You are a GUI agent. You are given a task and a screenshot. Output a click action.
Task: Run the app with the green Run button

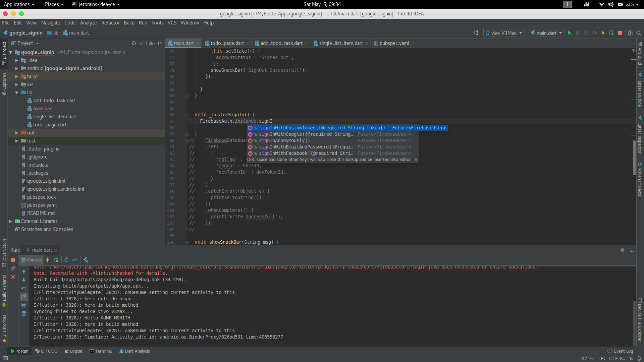click(x=570, y=33)
